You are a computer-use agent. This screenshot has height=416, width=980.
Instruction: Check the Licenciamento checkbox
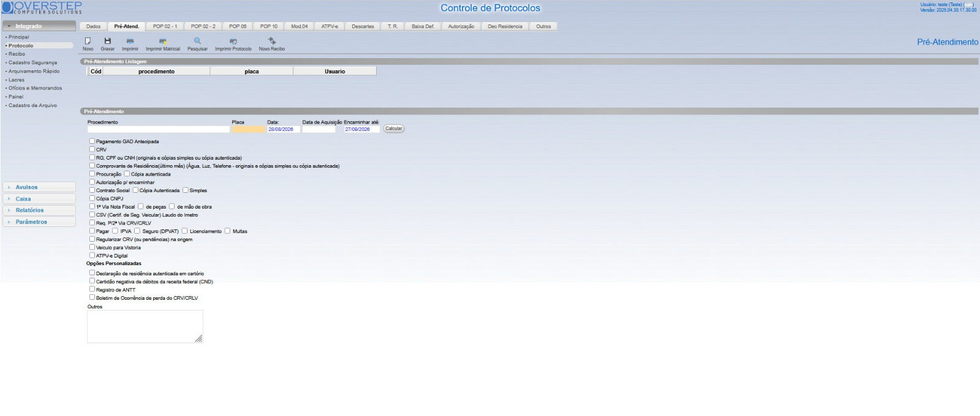tap(184, 231)
